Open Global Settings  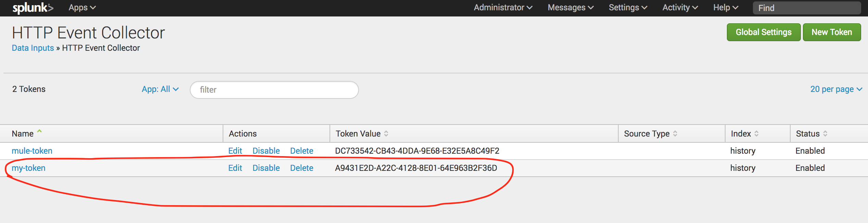click(763, 32)
